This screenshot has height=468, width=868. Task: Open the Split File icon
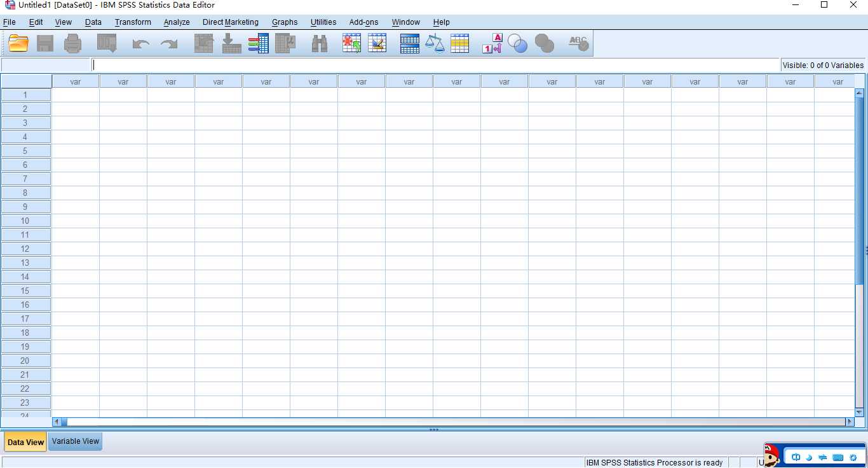click(410, 43)
